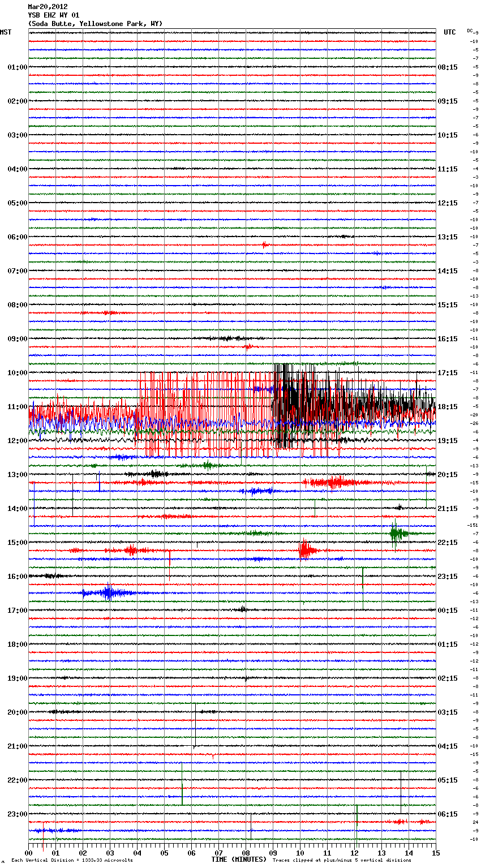Click the 03:15 UTC time label

coord(448,712)
